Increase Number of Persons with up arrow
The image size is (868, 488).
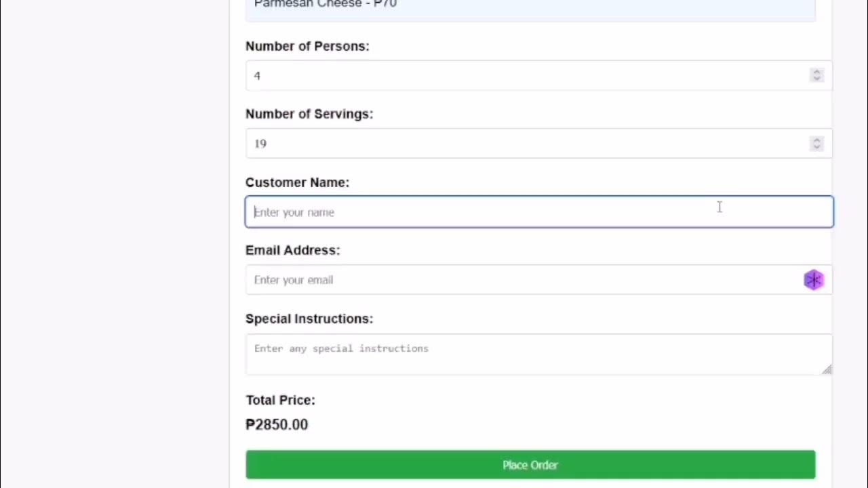tap(816, 71)
